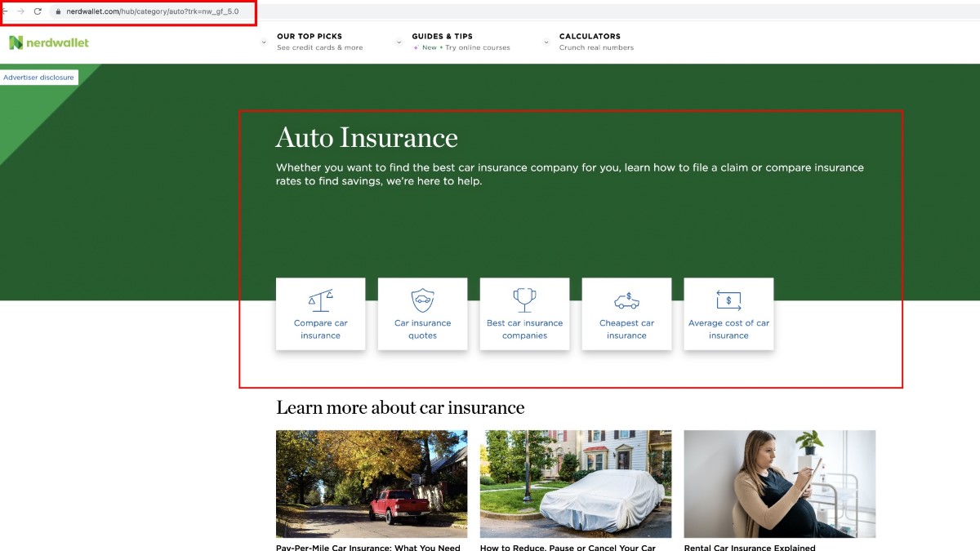Open the GUIDES & TIPS menu
This screenshot has height=551, width=980.
point(443,37)
